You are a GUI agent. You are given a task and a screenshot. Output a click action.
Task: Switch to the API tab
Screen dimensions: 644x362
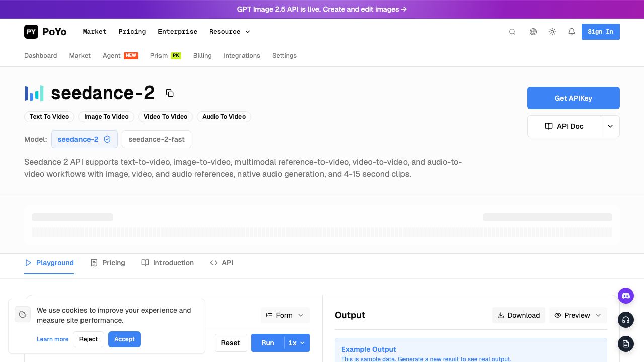click(x=221, y=263)
